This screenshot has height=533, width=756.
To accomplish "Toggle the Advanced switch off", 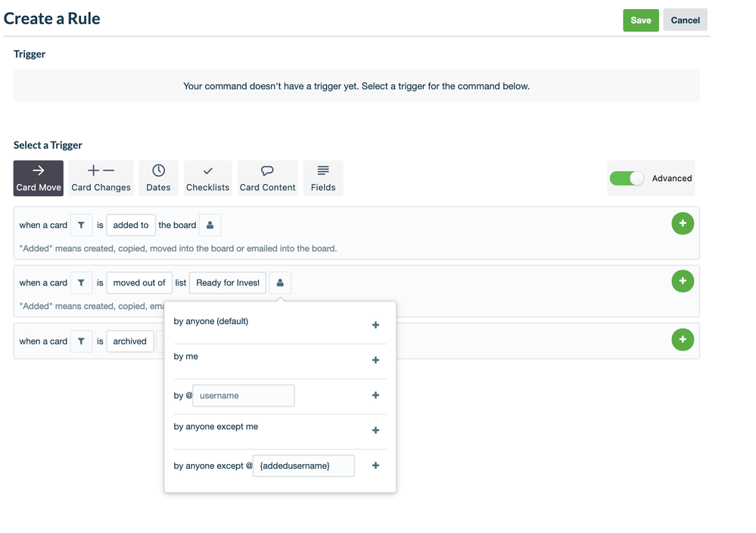I will pos(627,179).
